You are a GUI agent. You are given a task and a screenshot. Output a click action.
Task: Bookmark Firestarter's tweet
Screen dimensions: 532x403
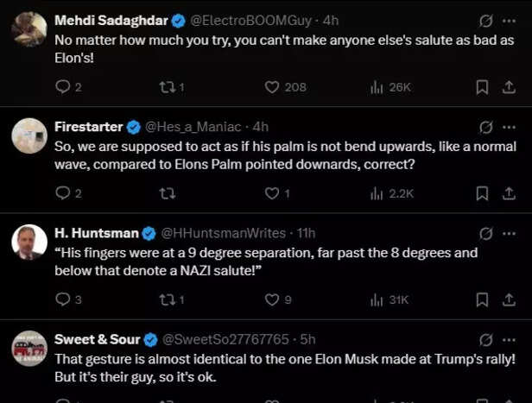click(x=483, y=193)
